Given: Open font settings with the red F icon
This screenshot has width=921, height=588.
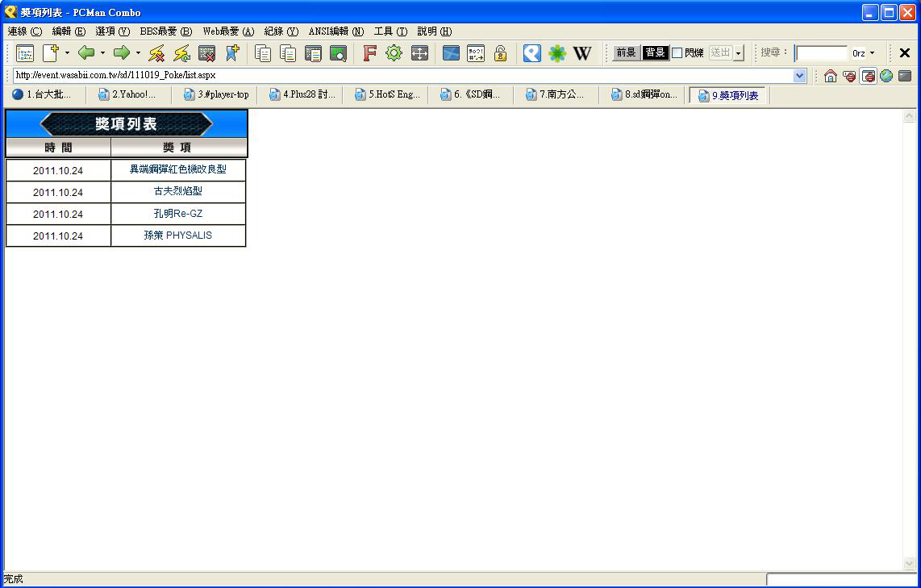Looking at the screenshot, I should coord(369,53).
